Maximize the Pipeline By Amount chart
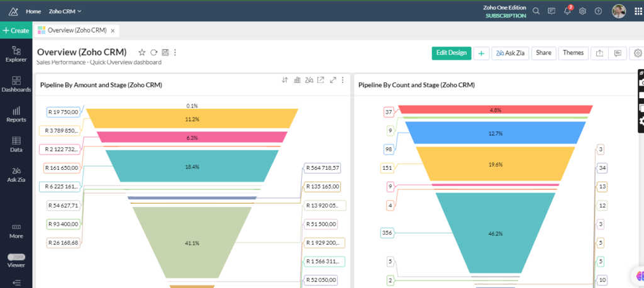Screen dimensions: 644x288 pos(333,80)
